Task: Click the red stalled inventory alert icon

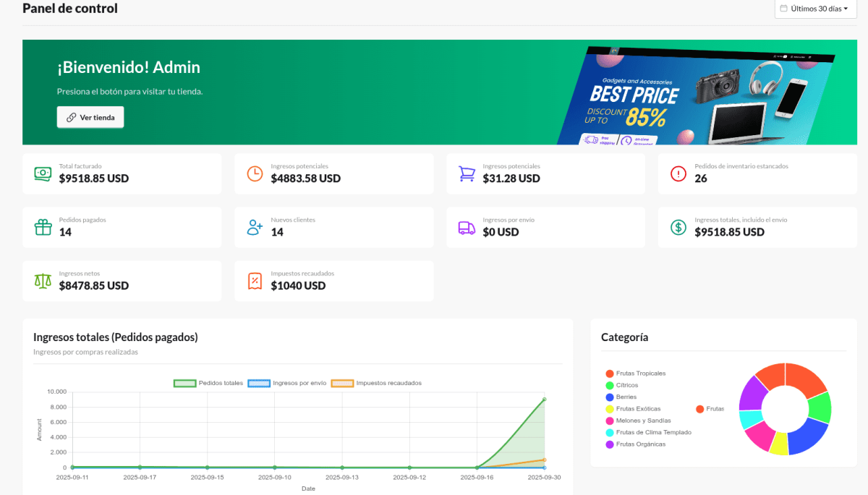Action: 678,173
